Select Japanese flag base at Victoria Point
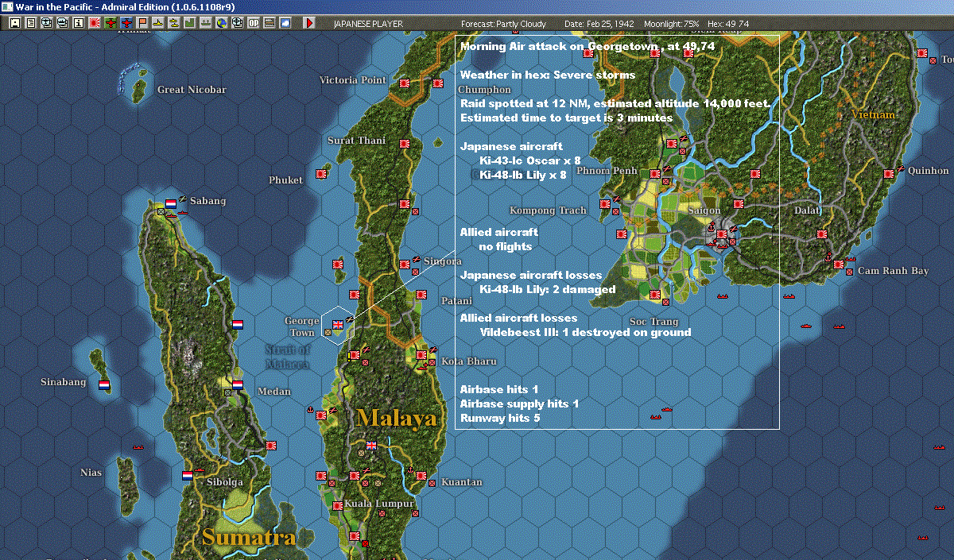Viewport: 954px width, 560px height. [x=404, y=83]
